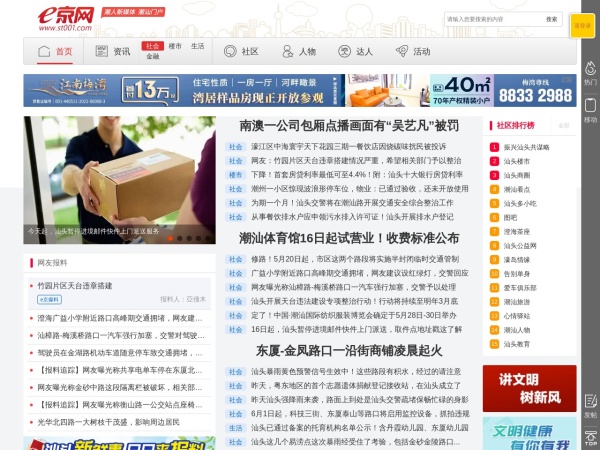The width and height of the screenshot is (600, 450).
Task: Open article 定了！中国·潮汕国际纺织服装博览会
Action: click(x=354, y=315)
